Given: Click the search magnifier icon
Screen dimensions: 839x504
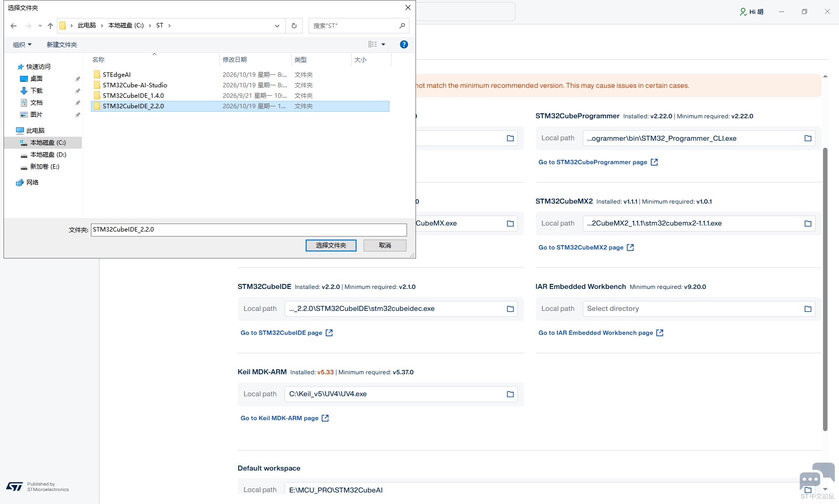Looking at the screenshot, I should 402,26.
